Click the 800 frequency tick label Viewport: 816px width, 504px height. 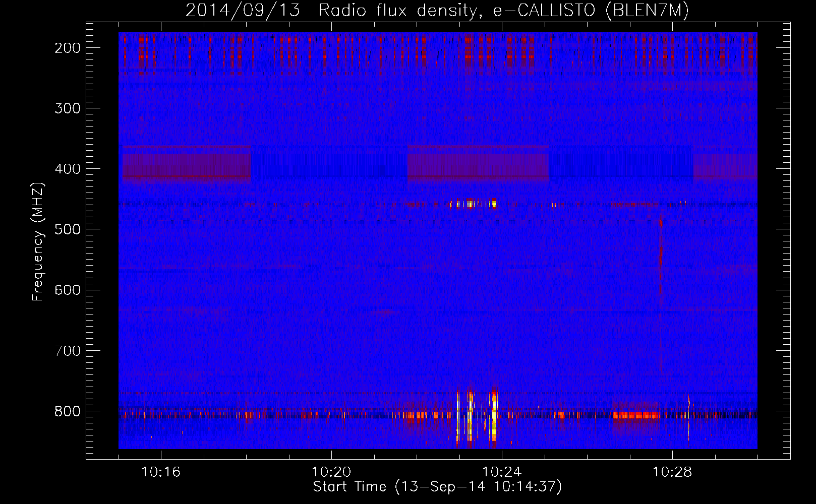point(68,411)
